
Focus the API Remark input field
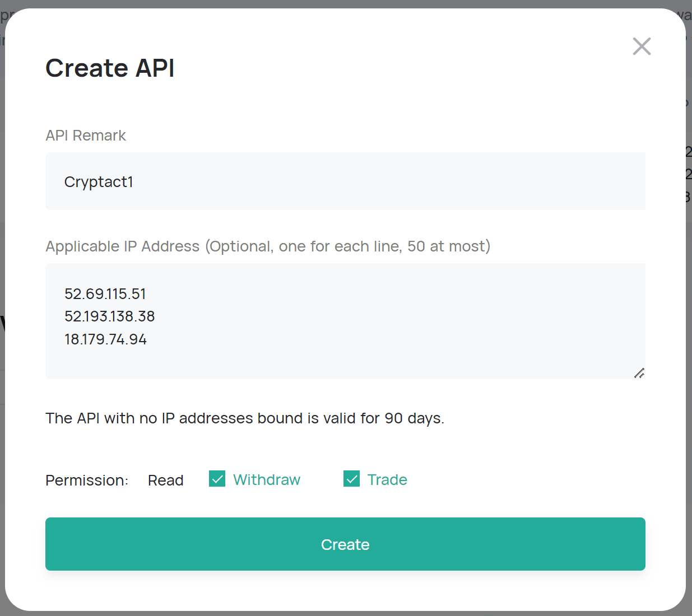click(345, 181)
